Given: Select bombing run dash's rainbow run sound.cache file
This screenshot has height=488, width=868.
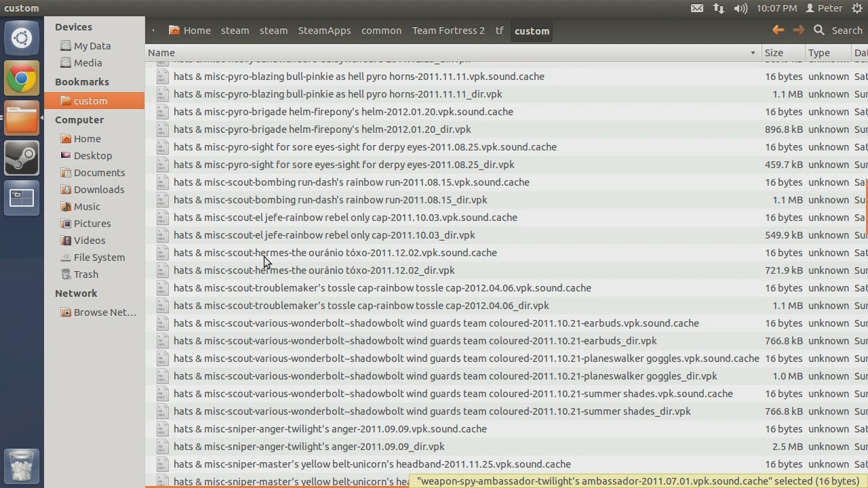Looking at the screenshot, I should [351, 182].
